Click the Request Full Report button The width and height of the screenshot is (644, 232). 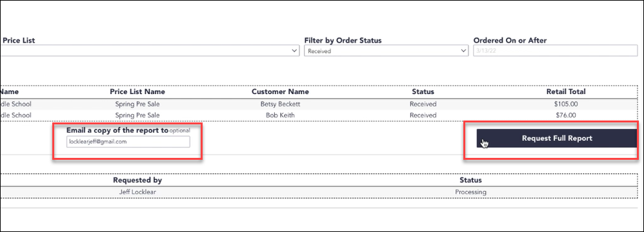click(x=557, y=138)
